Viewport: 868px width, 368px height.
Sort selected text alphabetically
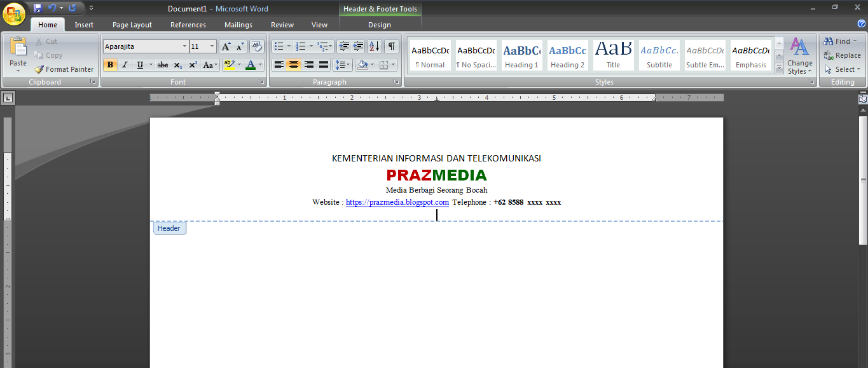374,46
